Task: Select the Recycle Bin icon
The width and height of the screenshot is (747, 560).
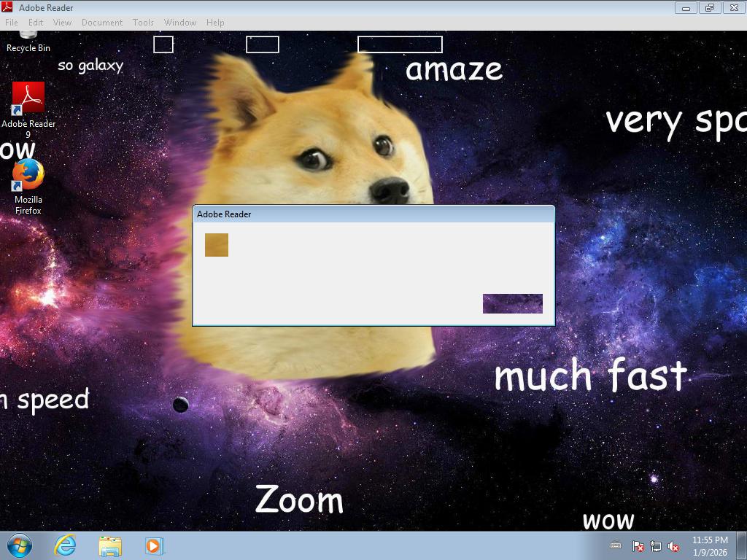Action: click(28, 41)
